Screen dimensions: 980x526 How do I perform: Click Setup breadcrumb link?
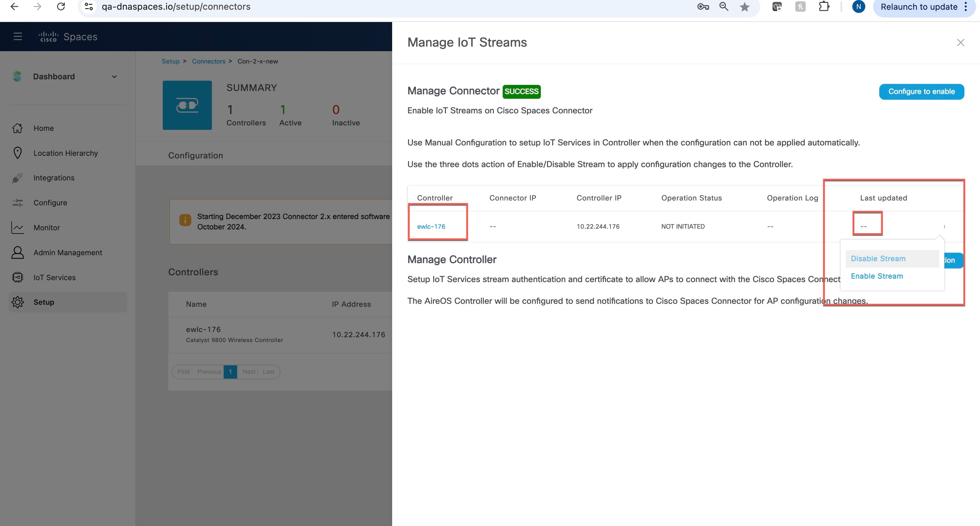point(170,61)
